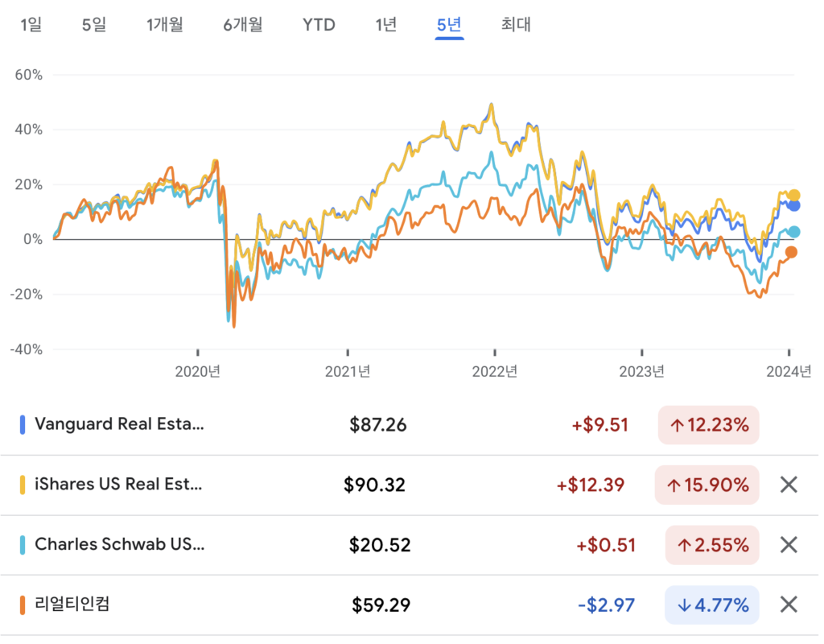Viewport: 824px width, 644px height.
Task: Click the $87.26 price
Action: (x=378, y=425)
